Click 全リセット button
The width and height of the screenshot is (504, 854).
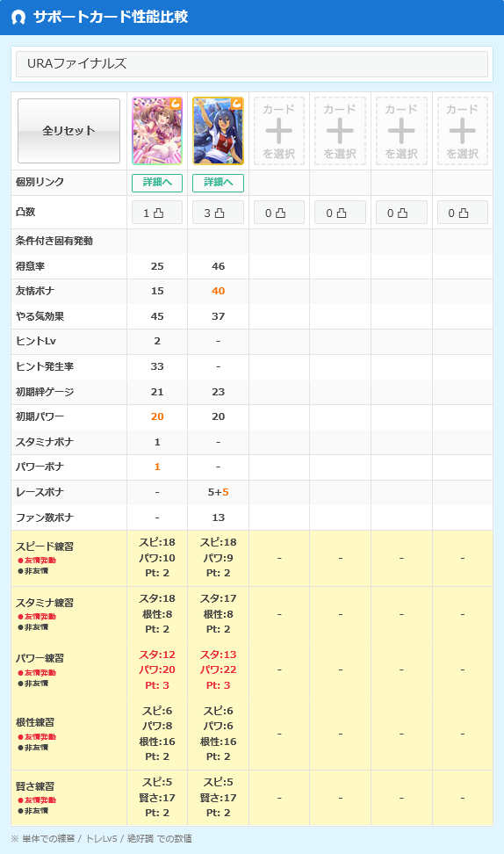point(69,131)
